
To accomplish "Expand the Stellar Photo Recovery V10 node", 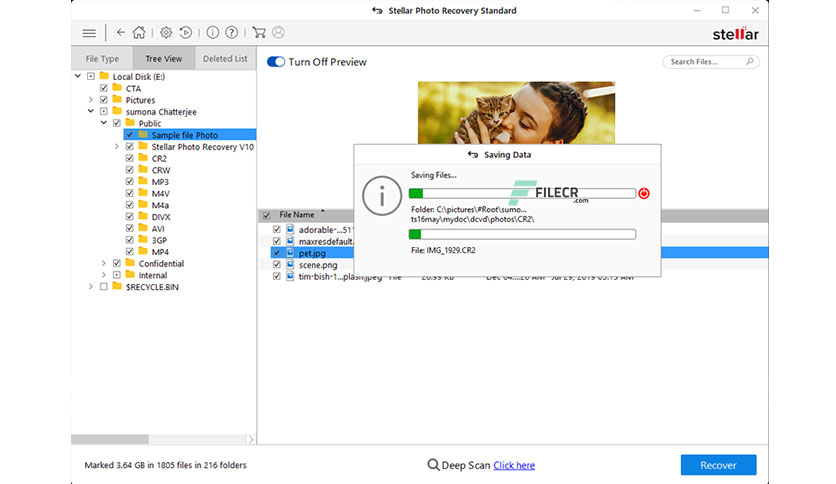I will pyautogui.click(x=117, y=147).
